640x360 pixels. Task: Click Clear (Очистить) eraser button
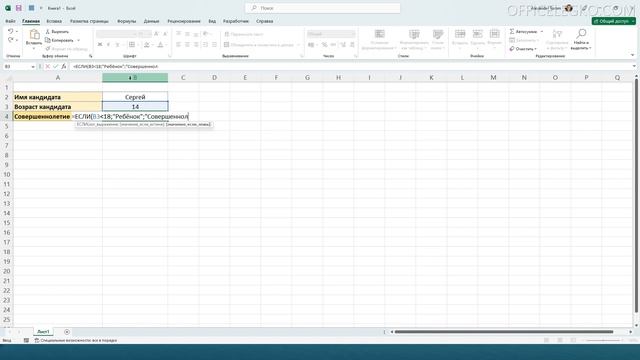522,49
